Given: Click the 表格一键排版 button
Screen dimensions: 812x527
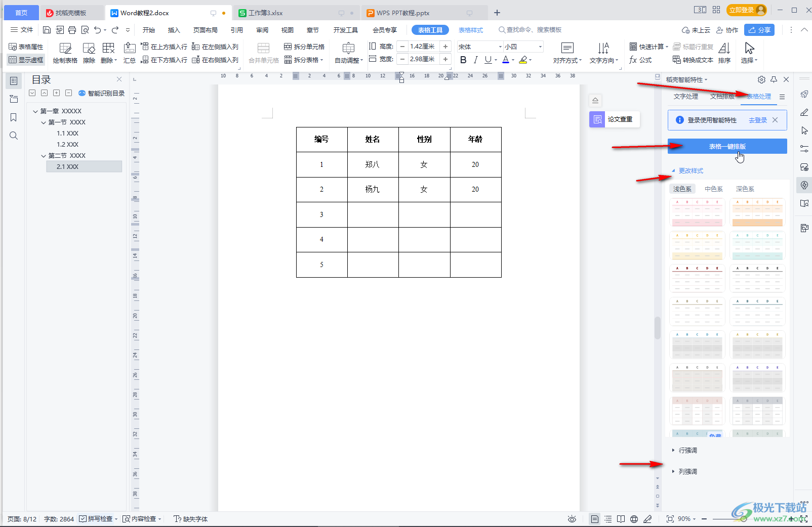Looking at the screenshot, I should [x=727, y=146].
